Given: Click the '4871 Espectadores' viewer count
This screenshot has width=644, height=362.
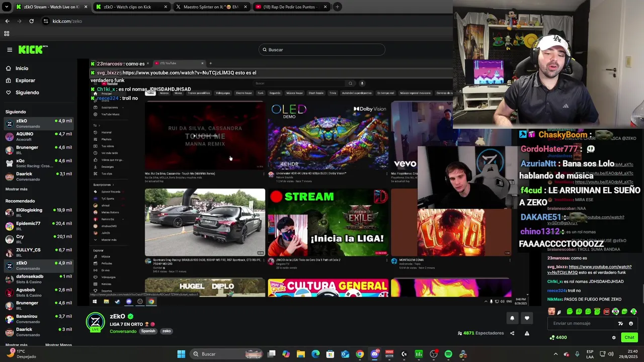Looking at the screenshot, I should (480, 333).
